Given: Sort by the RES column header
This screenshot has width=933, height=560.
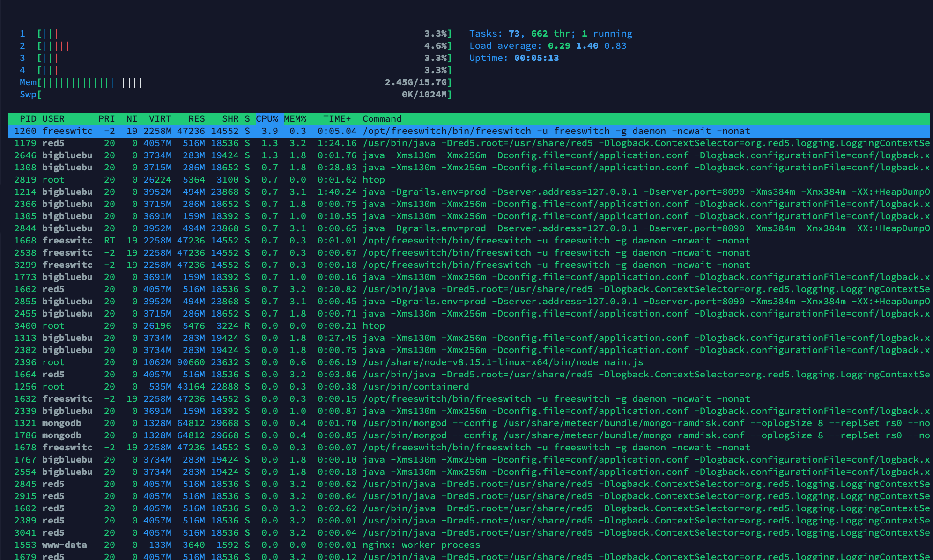Looking at the screenshot, I should pyautogui.click(x=197, y=119).
